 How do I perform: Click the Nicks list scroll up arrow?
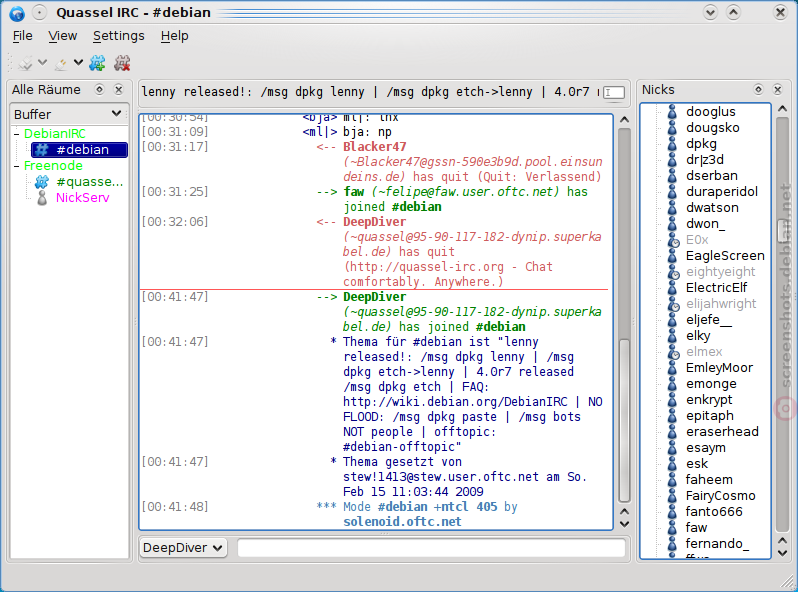[x=783, y=108]
